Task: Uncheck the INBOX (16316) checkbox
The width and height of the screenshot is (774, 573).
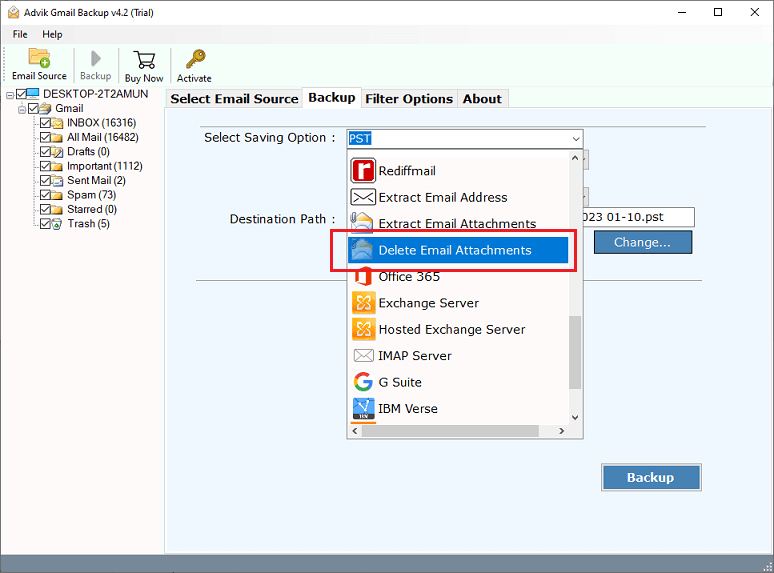Action: pos(45,123)
